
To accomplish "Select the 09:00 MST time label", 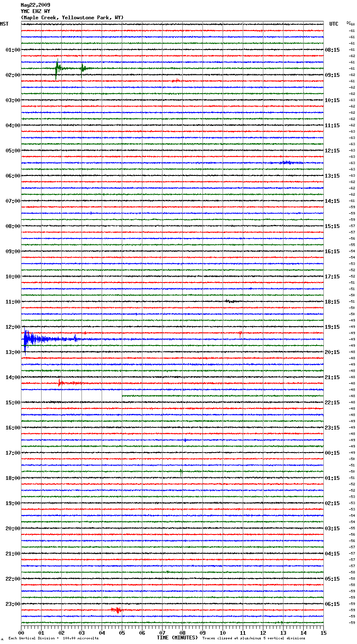I will [13, 251].
